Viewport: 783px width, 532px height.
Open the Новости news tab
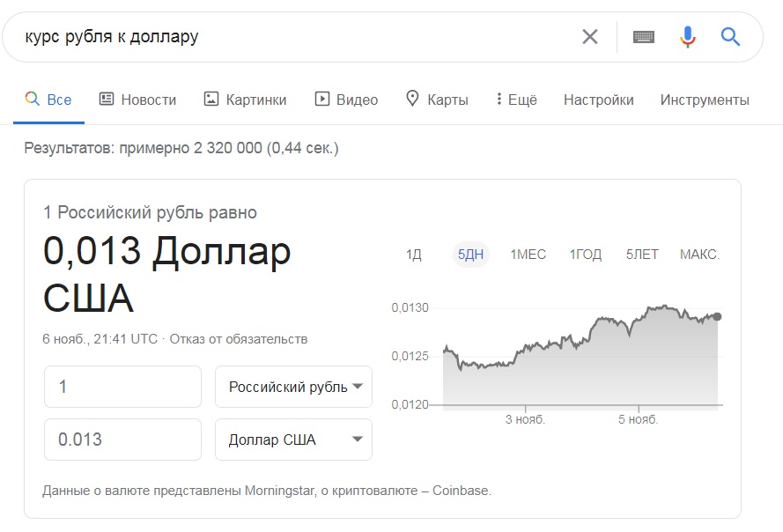[137, 100]
